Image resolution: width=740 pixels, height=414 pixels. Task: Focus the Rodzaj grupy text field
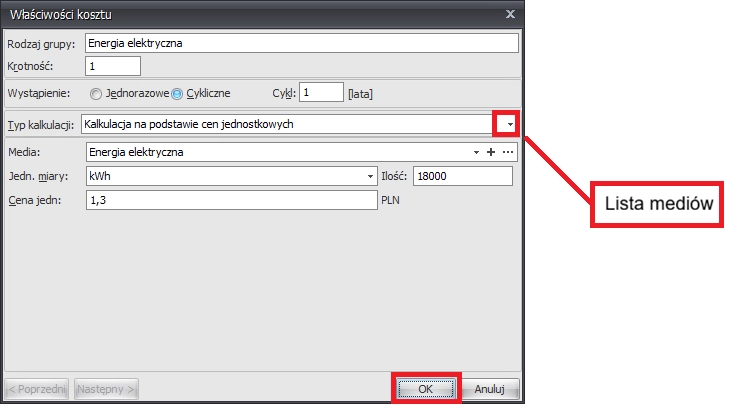300,43
